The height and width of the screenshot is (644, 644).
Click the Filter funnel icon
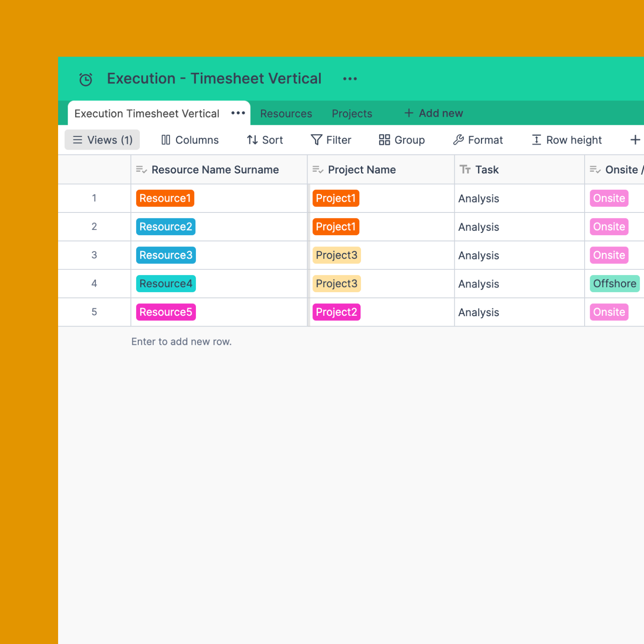[x=317, y=140]
